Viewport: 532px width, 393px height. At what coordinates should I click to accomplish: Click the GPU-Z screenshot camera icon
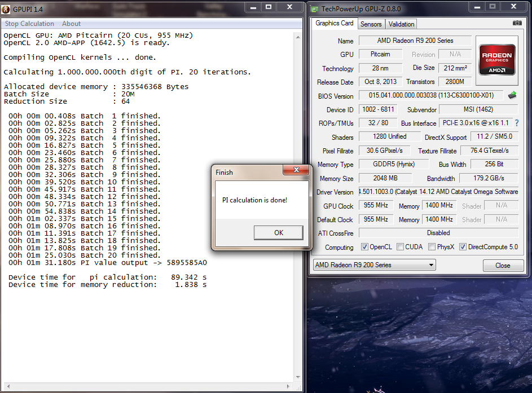(x=517, y=23)
